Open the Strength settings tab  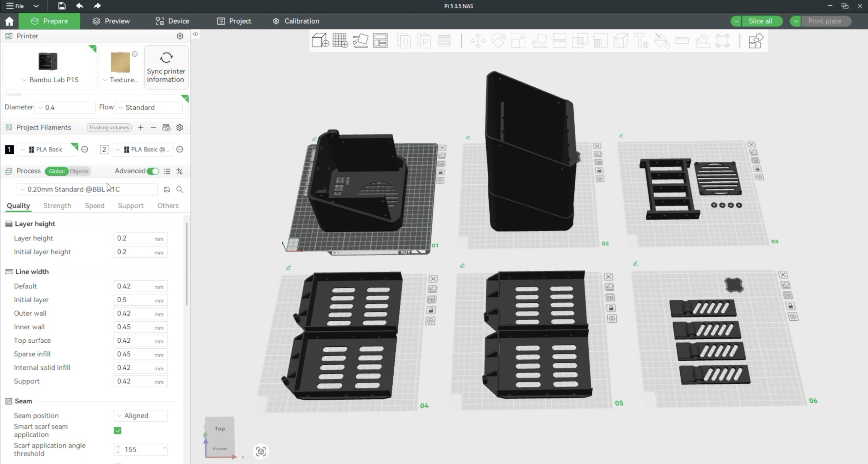click(x=57, y=206)
